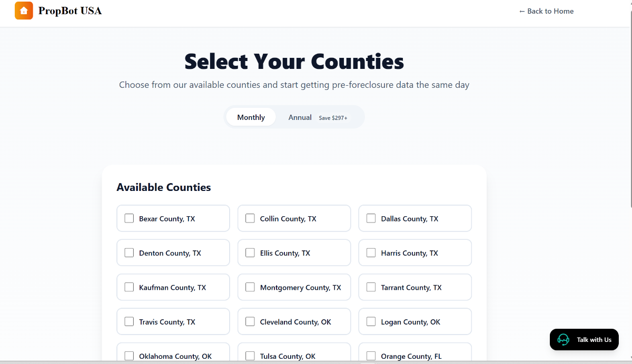Tick the Harris County, TX checkbox
This screenshot has width=632, height=364.
(x=371, y=252)
